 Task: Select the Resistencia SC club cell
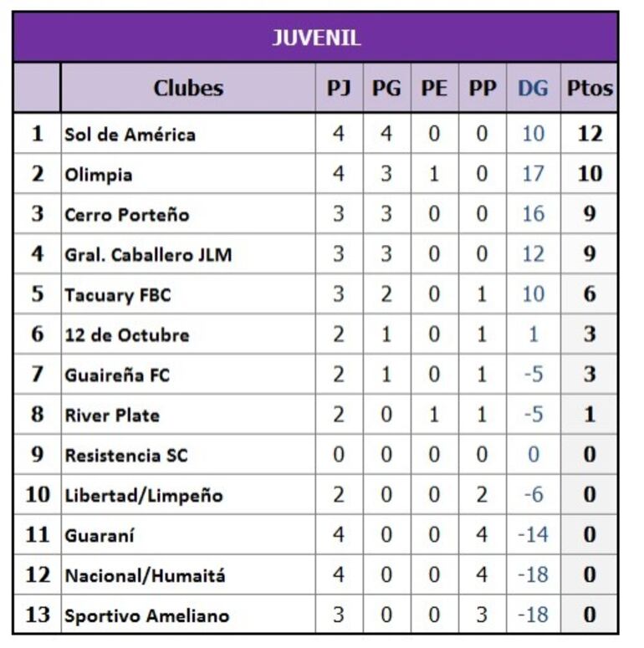click(126, 456)
